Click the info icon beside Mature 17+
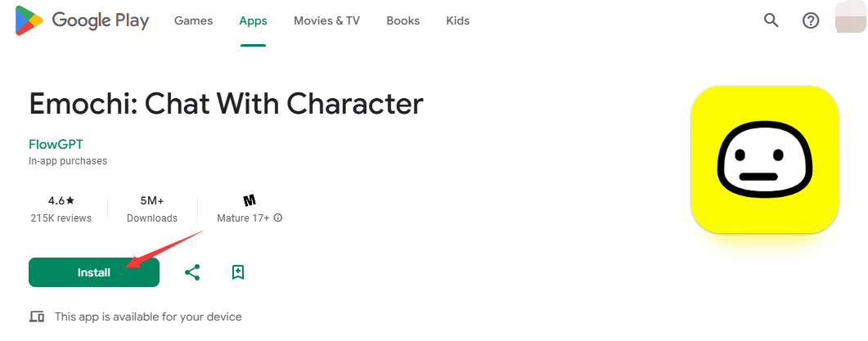868x341 pixels. pyautogui.click(x=278, y=218)
